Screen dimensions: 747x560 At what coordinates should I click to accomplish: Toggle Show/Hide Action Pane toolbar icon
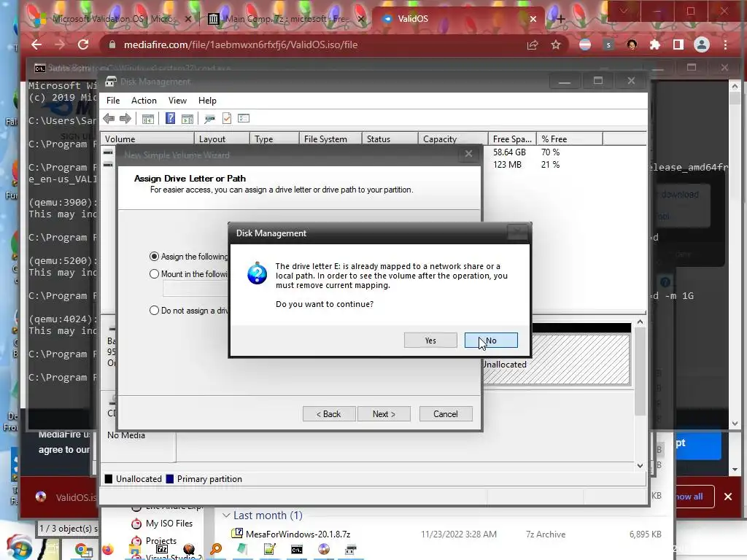tap(187, 119)
